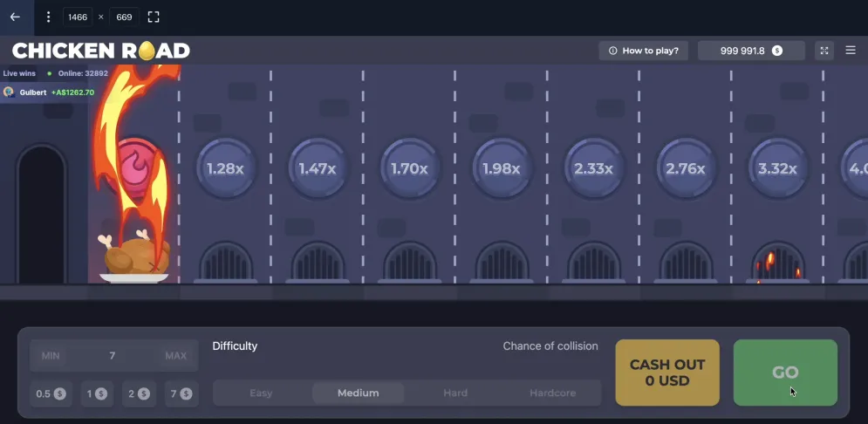
Task: Click the Live wins label
Action: tap(19, 73)
